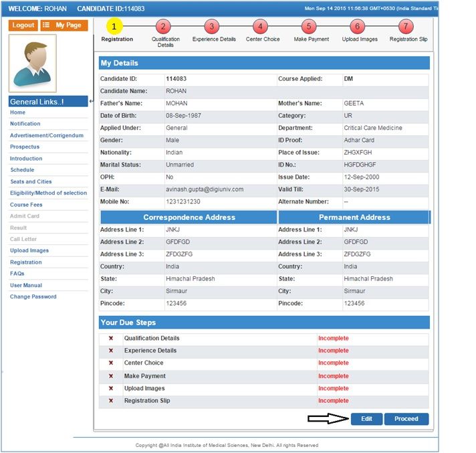
Task: Click Date of Birth value 08-Sep-1987
Action: tap(183, 116)
